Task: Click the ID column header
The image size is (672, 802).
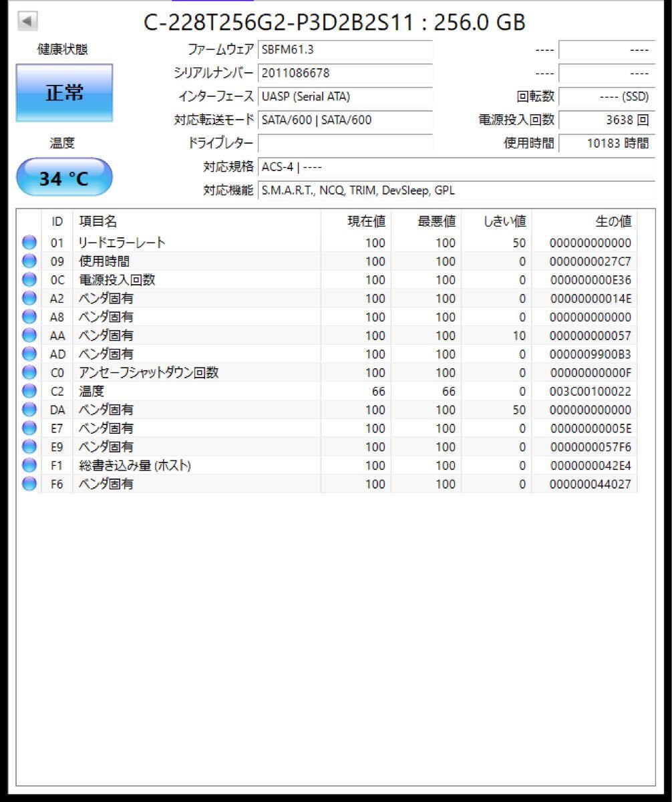Action: click(57, 221)
